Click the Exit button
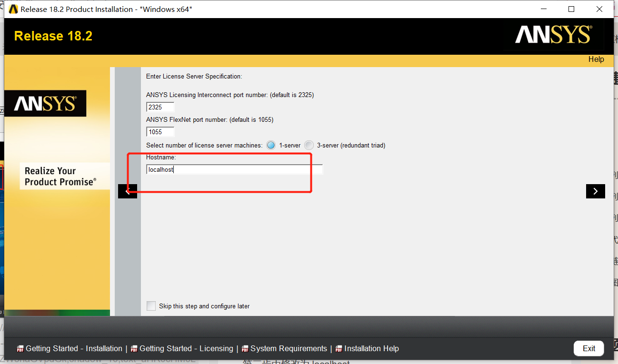The width and height of the screenshot is (618, 364). (589, 348)
